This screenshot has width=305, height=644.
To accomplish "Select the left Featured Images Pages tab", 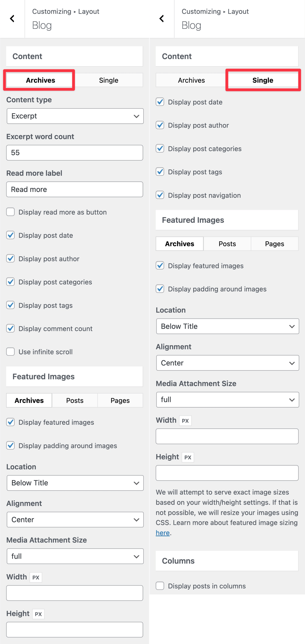I will coord(120,401).
